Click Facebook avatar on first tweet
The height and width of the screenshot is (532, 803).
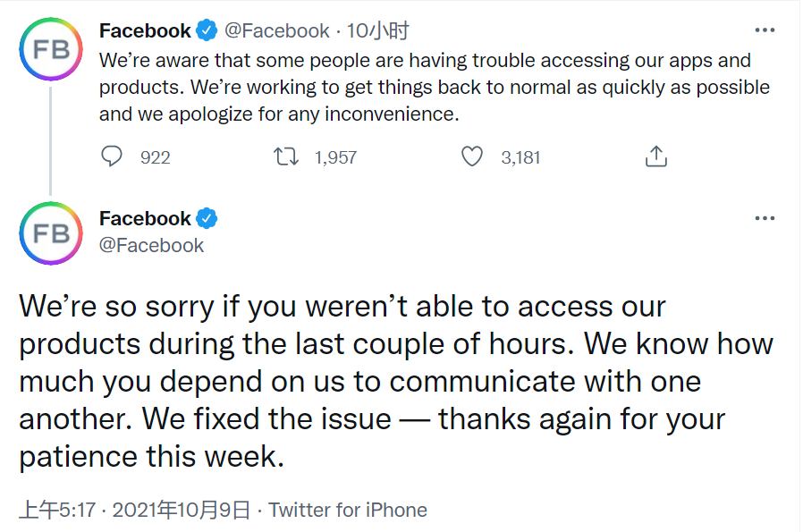tap(51, 49)
